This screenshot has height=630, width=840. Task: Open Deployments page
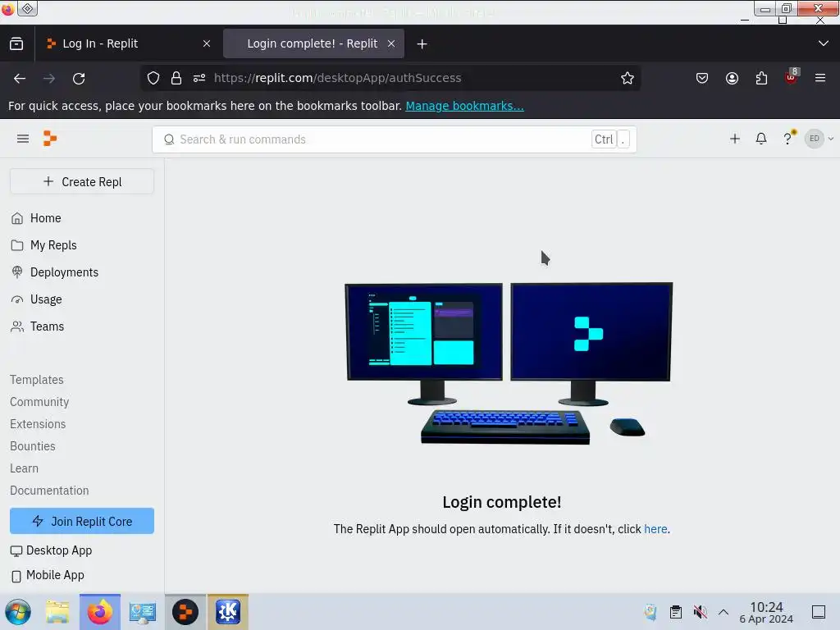coord(55,272)
